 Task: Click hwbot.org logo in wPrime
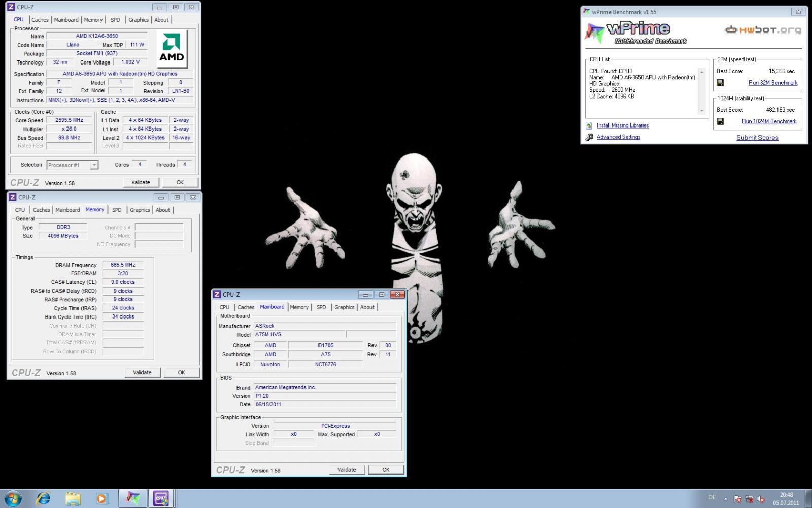pos(763,30)
